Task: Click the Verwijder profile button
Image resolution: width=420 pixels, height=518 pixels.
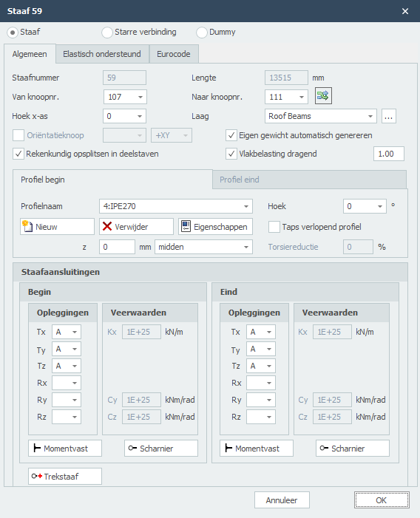Action: tap(136, 227)
